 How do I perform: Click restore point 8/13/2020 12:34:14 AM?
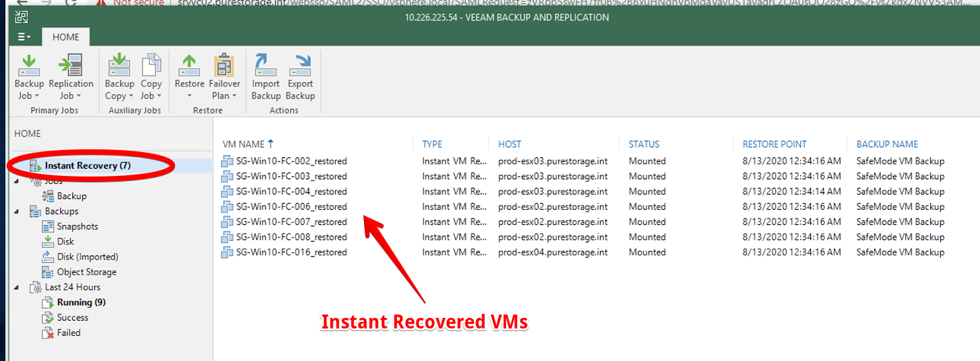[x=792, y=192]
